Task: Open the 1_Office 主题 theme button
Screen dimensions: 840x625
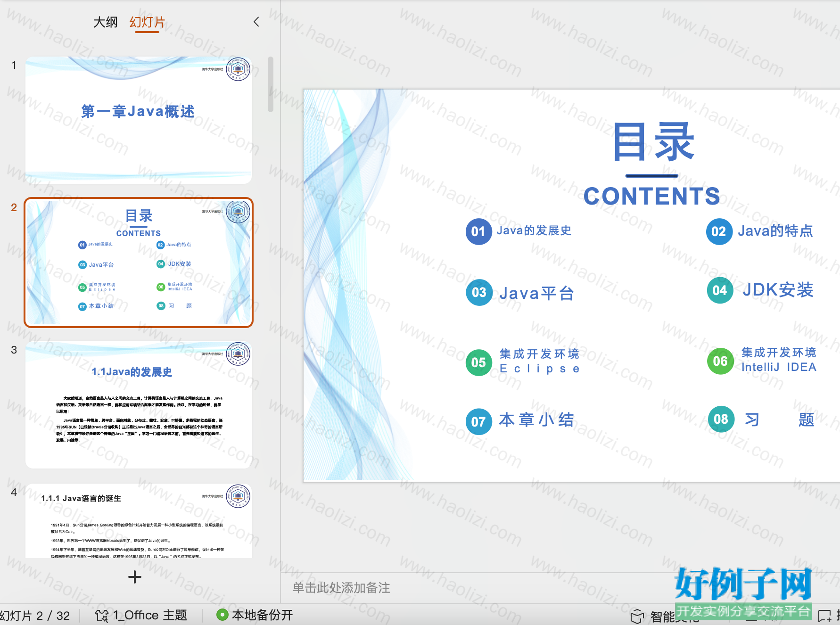Action: [x=141, y=615]
